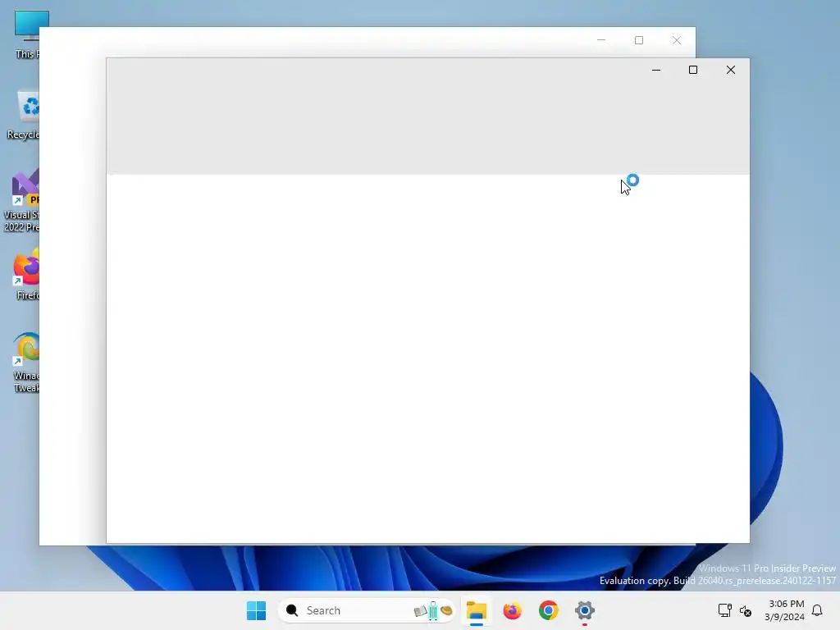The height and width of the screenshot is (630, 840).
Task: Click the muted volume icon in tray
Action: 745,610
